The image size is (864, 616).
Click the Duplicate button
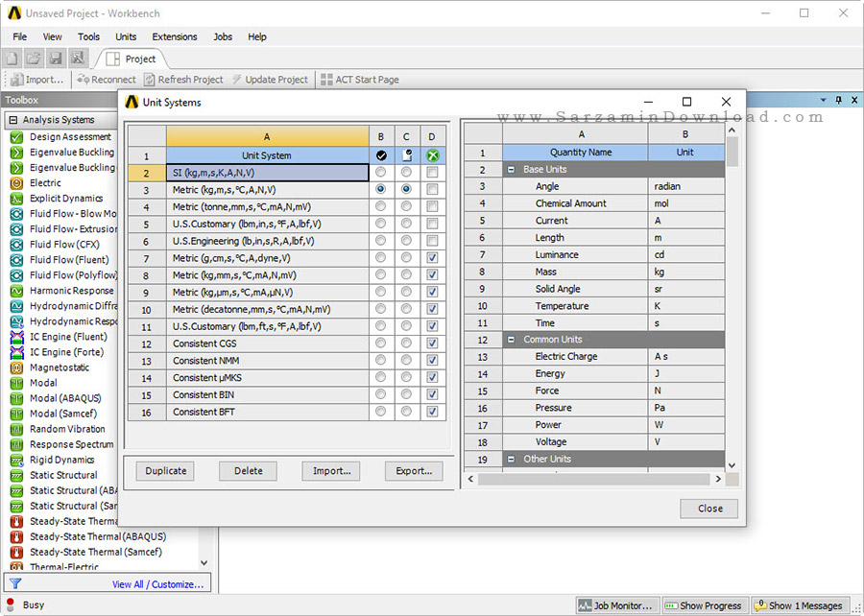[165, 471]
